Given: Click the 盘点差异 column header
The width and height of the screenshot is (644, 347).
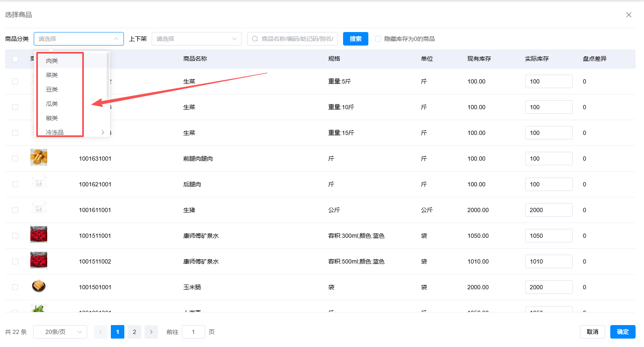Looking at the screenshot, I should coord(595,59).
